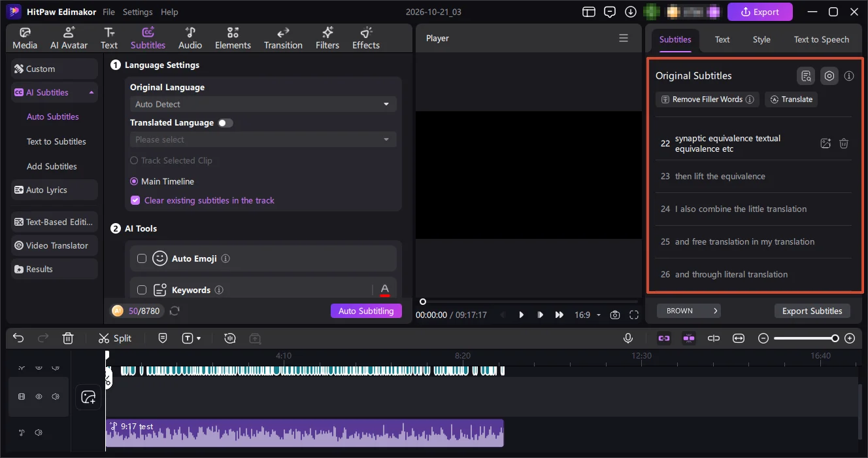Select the Main Timeline radio option
868x458 pixels.
(x=134, y=181)
